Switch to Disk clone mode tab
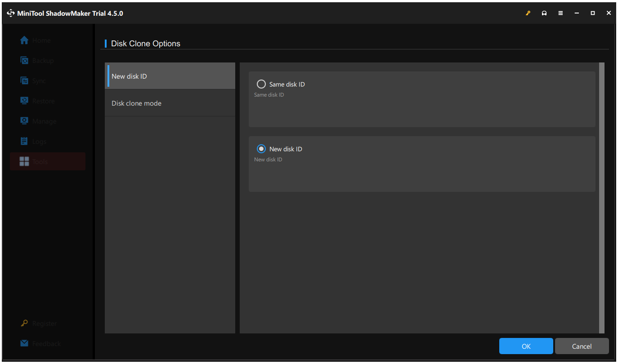This screenshot has width=618, height=364. [x=170, y=103]
